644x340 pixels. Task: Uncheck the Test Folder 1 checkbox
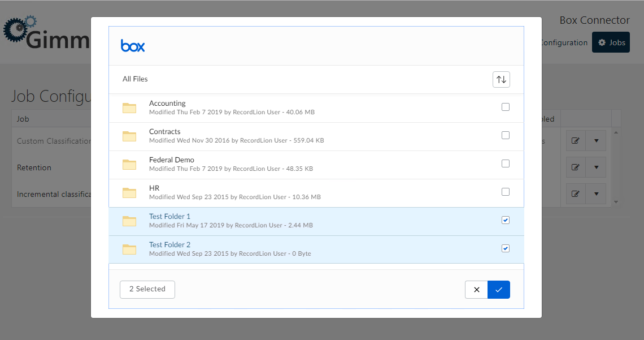tap(506, 220)
